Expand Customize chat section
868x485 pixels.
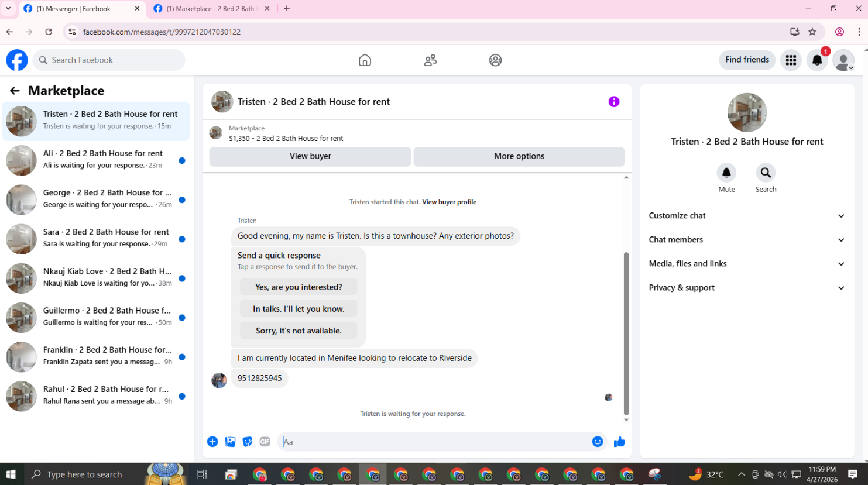point(747,216)
